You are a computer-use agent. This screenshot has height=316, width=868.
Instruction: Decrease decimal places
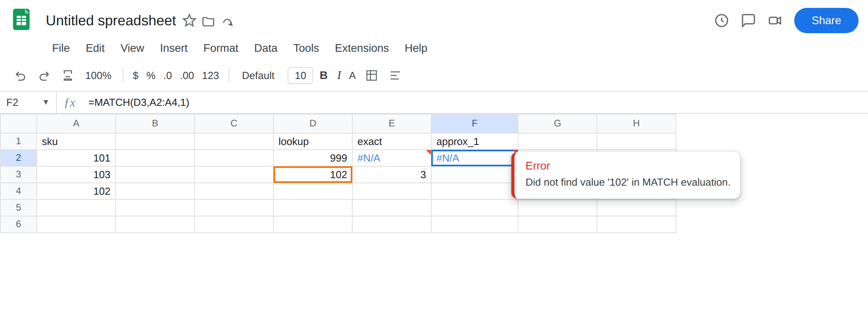pos(168,75)
